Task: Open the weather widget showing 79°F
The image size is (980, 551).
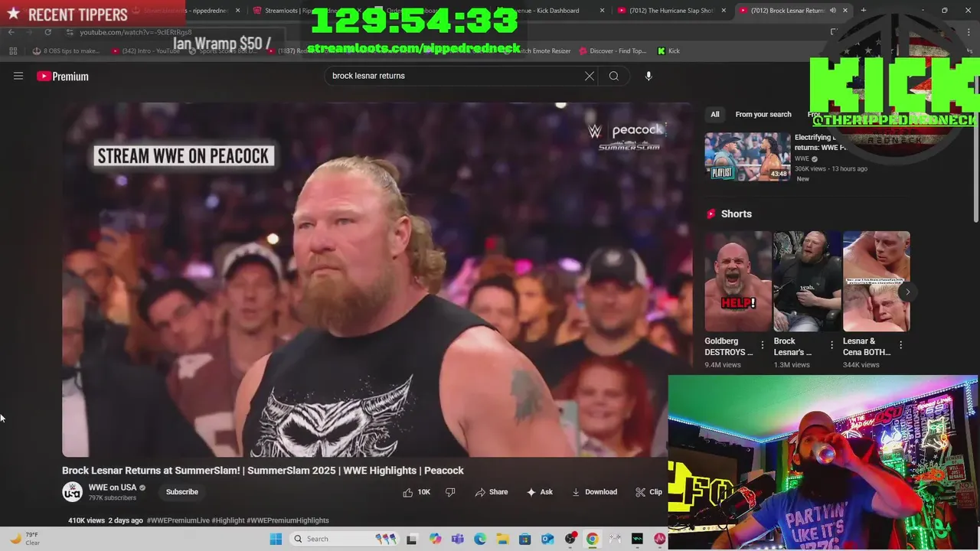Action: click(23, 539)
